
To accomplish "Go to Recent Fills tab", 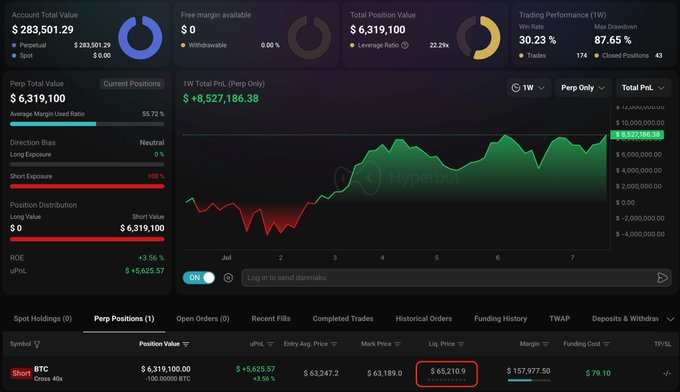I will [x=271, y=319].
